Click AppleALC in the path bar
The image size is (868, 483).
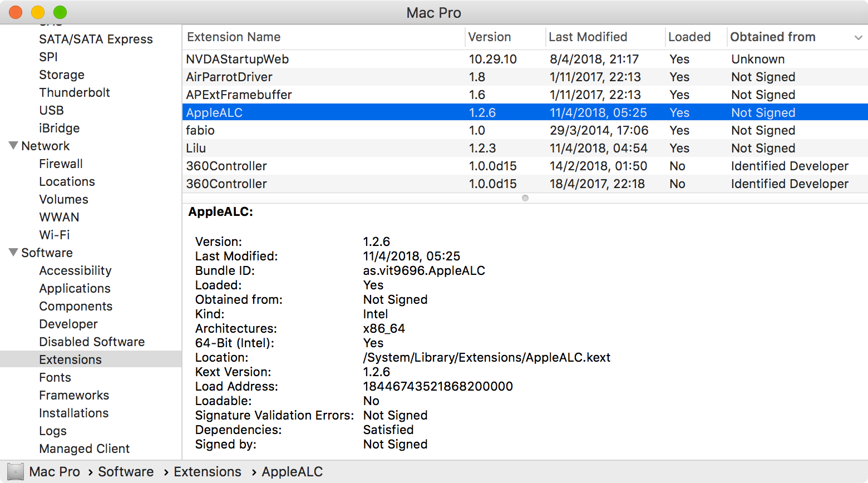(x=292, y=472)
